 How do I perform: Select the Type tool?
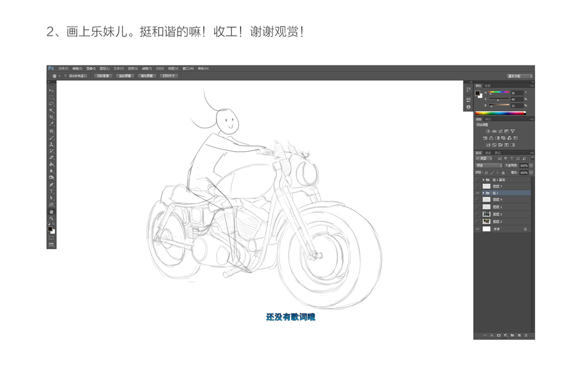pyautogui.click(x=51, y=191)
